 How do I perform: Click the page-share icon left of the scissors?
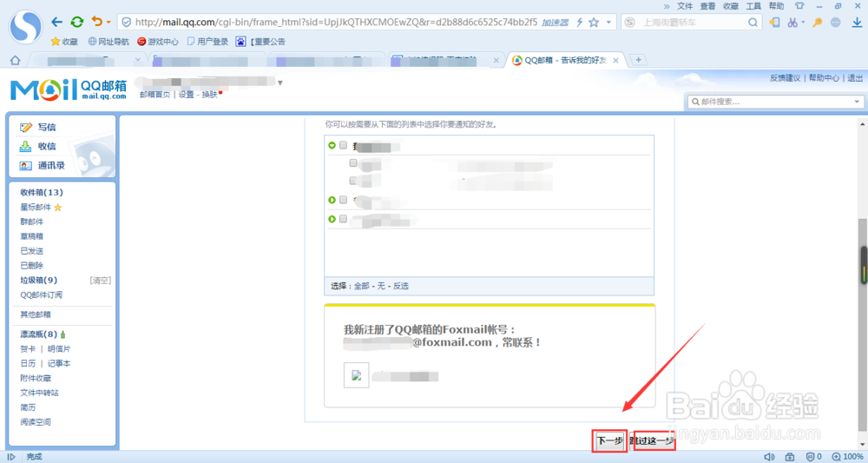point(774,23)
